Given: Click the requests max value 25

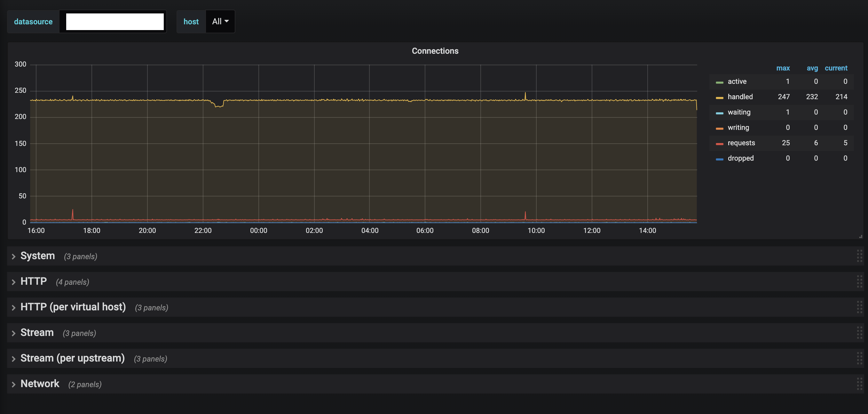Looking at the screenshot, I should pos(786,143).
